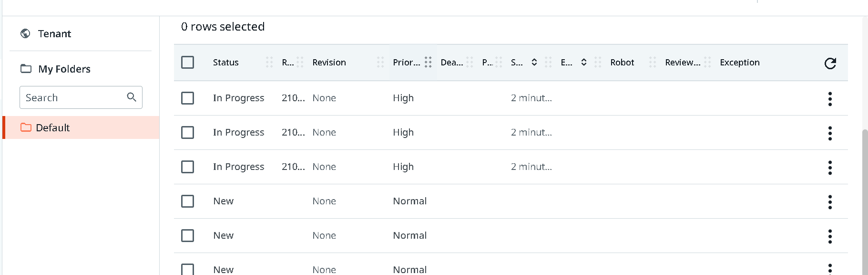Screen dimensions: 868x275
Task: Open more actions for second In Progress row
Action: [x=830, y=133]
